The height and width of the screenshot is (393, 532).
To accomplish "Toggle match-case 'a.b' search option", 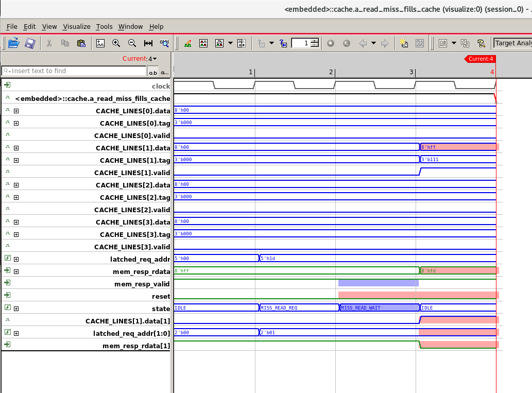I will click(x=153, y=72).
